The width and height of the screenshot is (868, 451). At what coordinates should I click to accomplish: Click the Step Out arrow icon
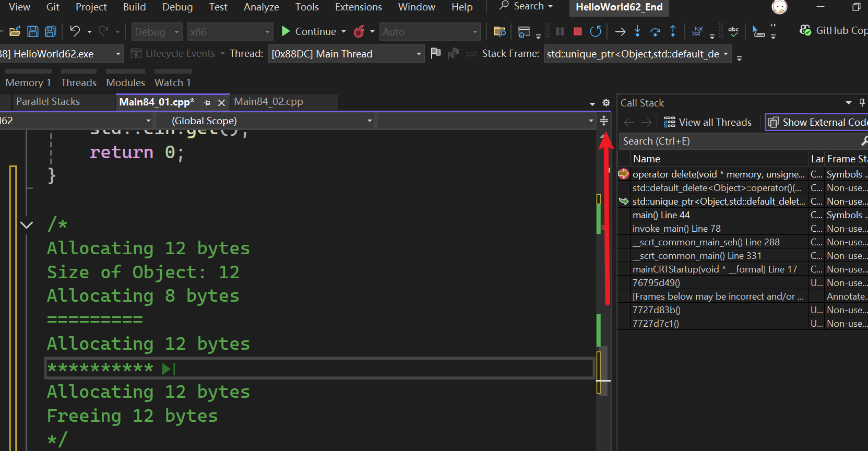(x=673, y=32)
